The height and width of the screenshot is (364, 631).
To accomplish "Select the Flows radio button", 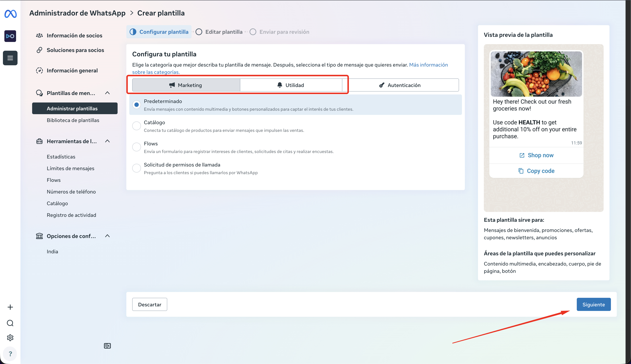I will (136, 147).
